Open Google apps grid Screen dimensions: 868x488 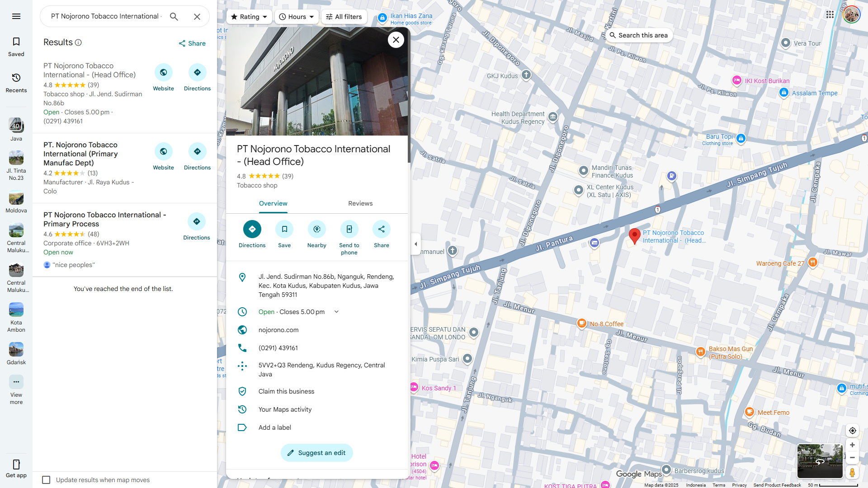830,14
